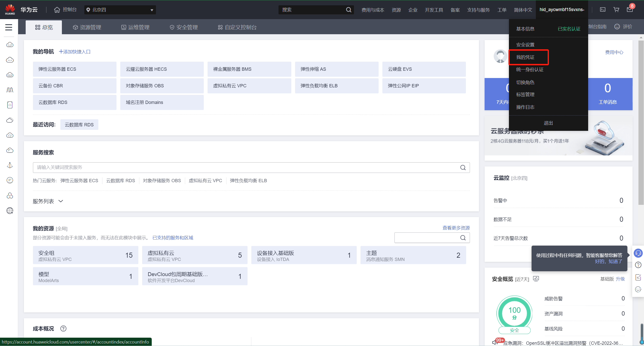The image size is (644, 346).
Task: Open the CloudShell terminal icon in header
Action: tap(603, 10)
